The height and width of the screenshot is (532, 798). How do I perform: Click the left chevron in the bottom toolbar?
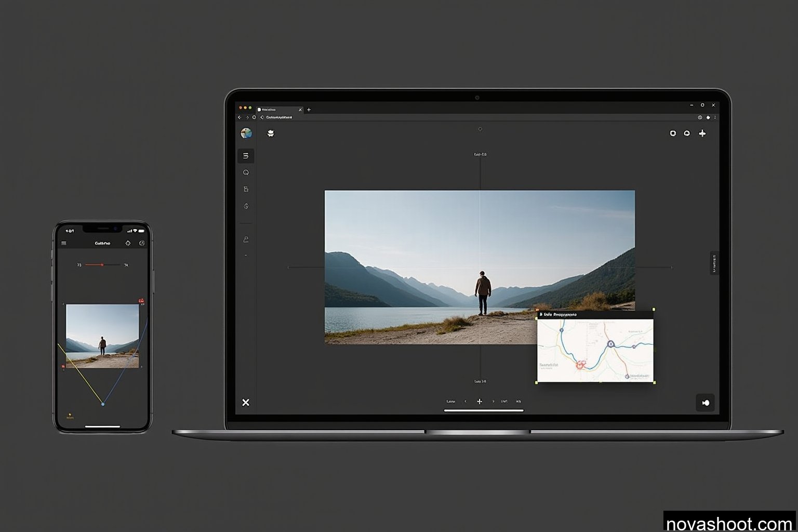click(465, 401)
